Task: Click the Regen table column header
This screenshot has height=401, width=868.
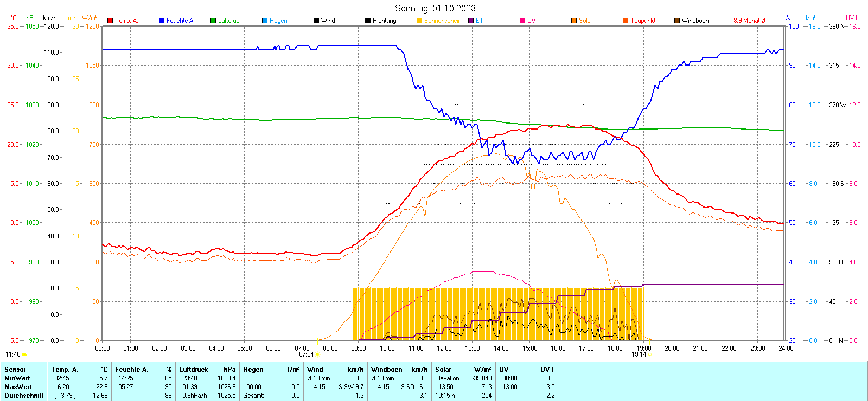Action: click(x=253, y=370)
